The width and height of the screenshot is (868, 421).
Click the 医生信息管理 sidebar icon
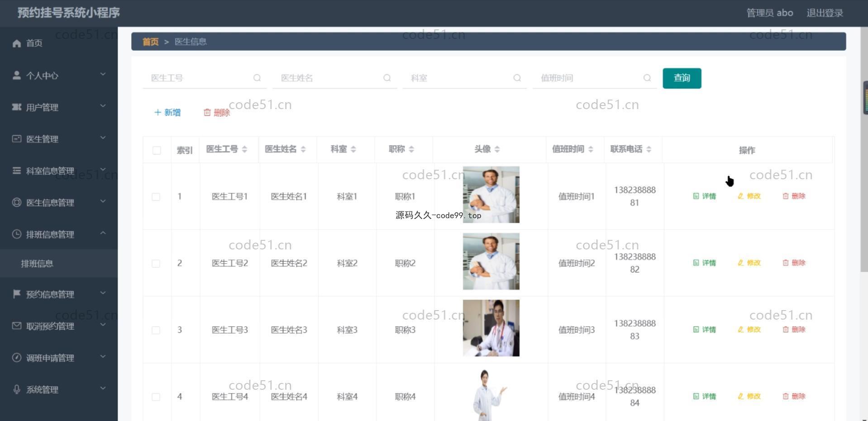point(17,202)
